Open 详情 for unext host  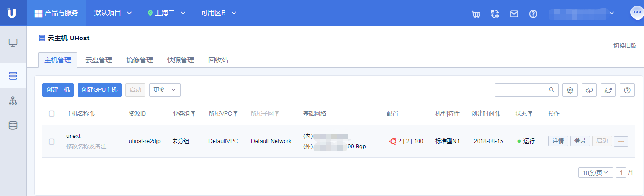click(x=558, y=141)
